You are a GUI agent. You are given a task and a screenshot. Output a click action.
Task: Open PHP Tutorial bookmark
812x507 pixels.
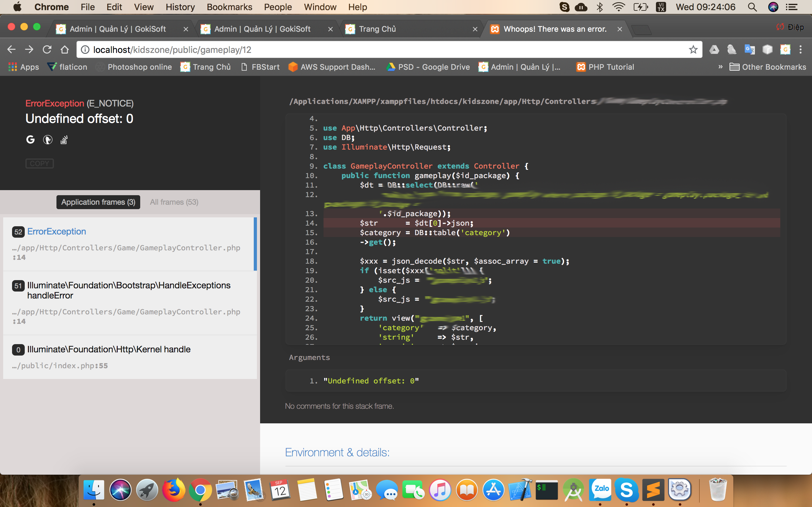click(x=605, y=67)
